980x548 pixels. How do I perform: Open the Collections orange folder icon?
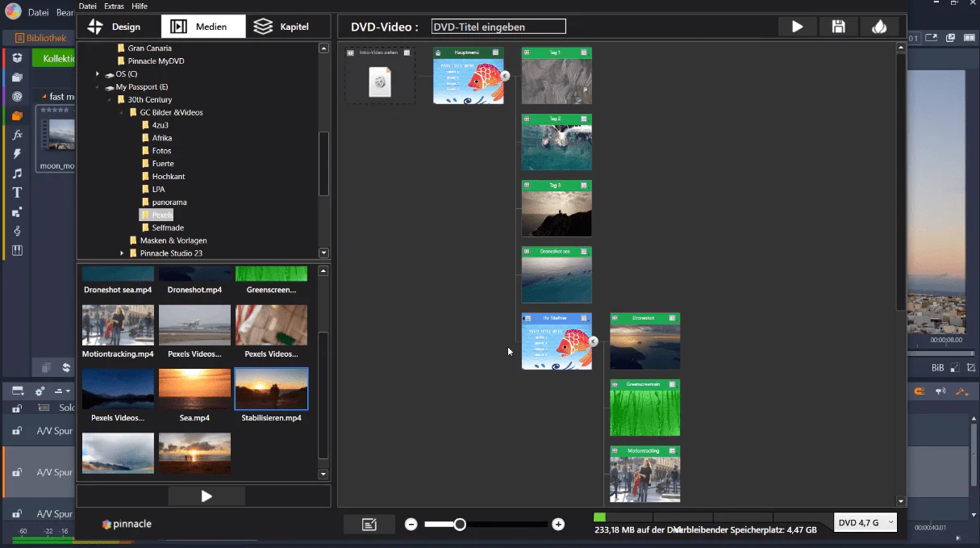17,116
